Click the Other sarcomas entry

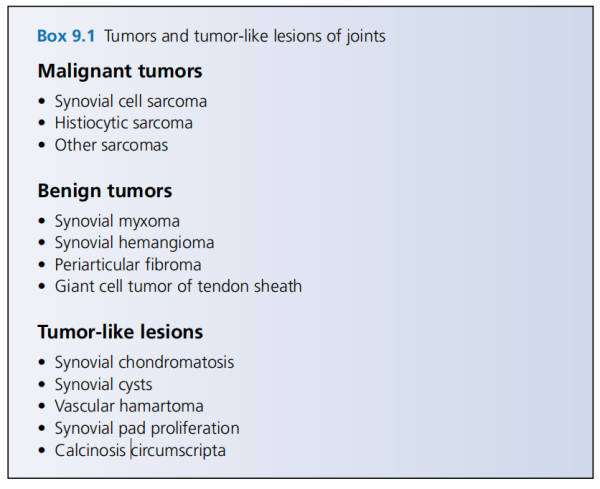[x=111, y=145]
